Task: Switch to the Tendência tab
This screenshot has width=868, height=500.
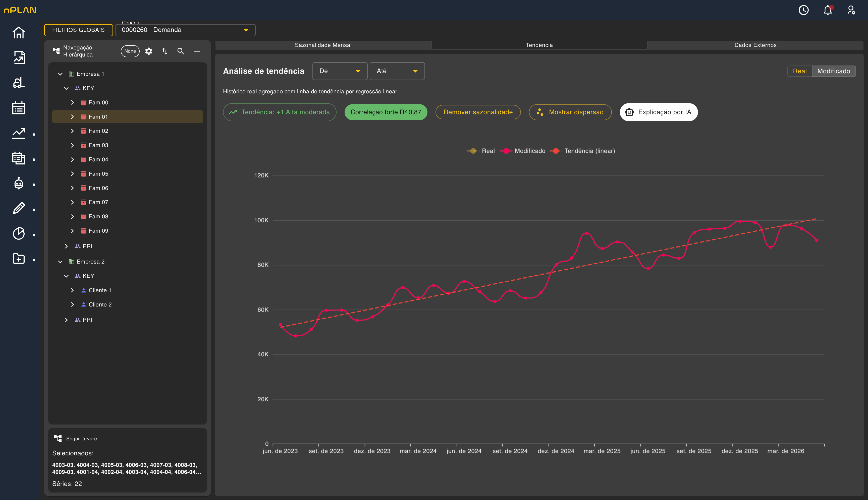Action: 539,45
